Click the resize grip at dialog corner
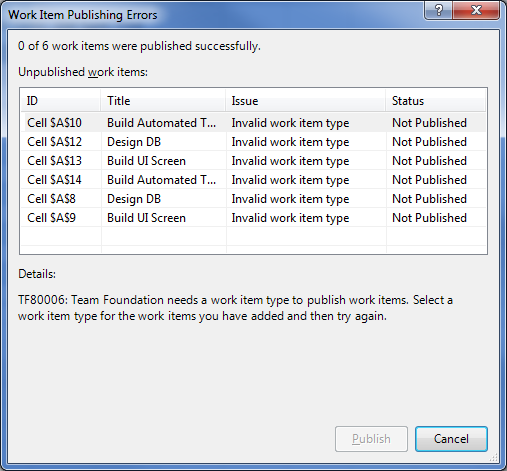Viewport: 507px width, 471px height. point(494,458)
